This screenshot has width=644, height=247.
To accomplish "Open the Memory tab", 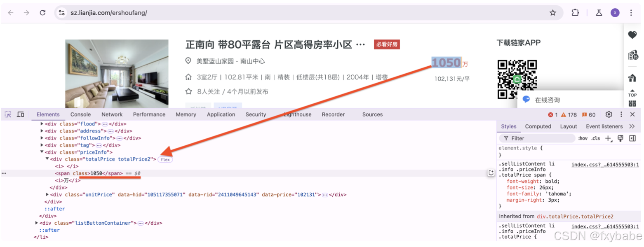I will [x=186, y=114].
